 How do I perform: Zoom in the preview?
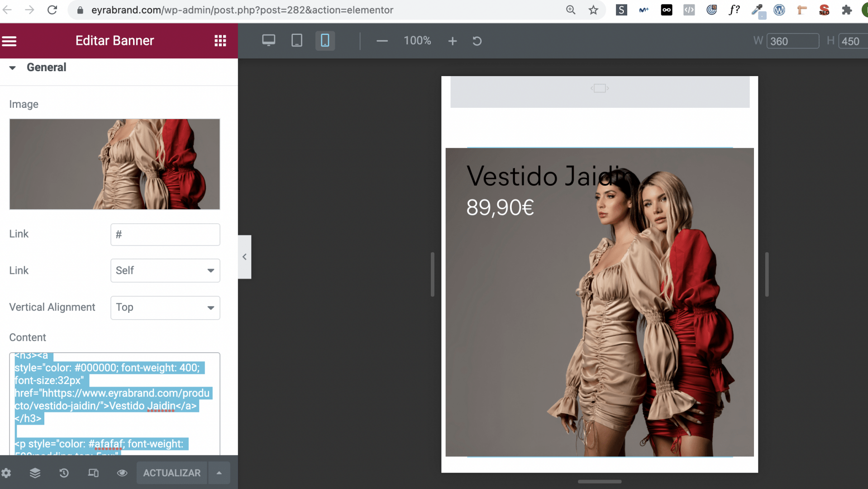(453, 41)
